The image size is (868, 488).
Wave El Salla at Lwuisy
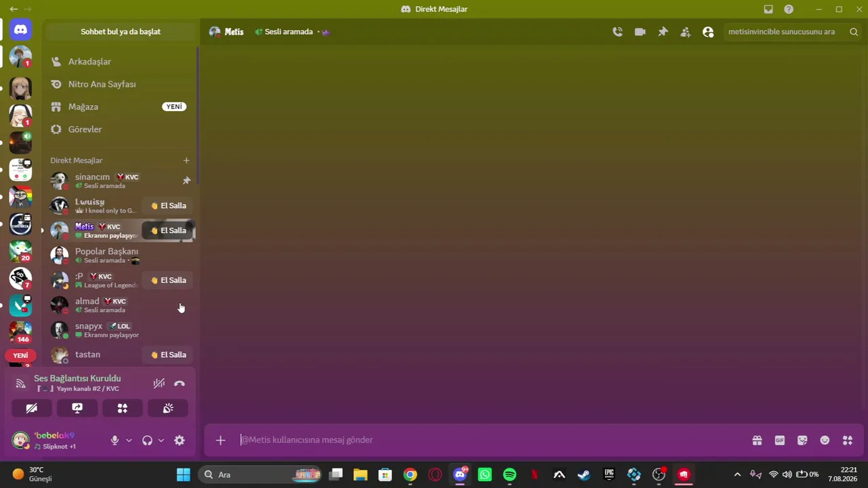(x=168, y=205)
